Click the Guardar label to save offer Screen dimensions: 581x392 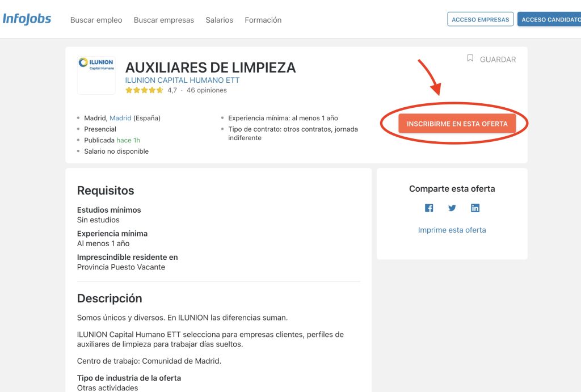tap(498, 59)
